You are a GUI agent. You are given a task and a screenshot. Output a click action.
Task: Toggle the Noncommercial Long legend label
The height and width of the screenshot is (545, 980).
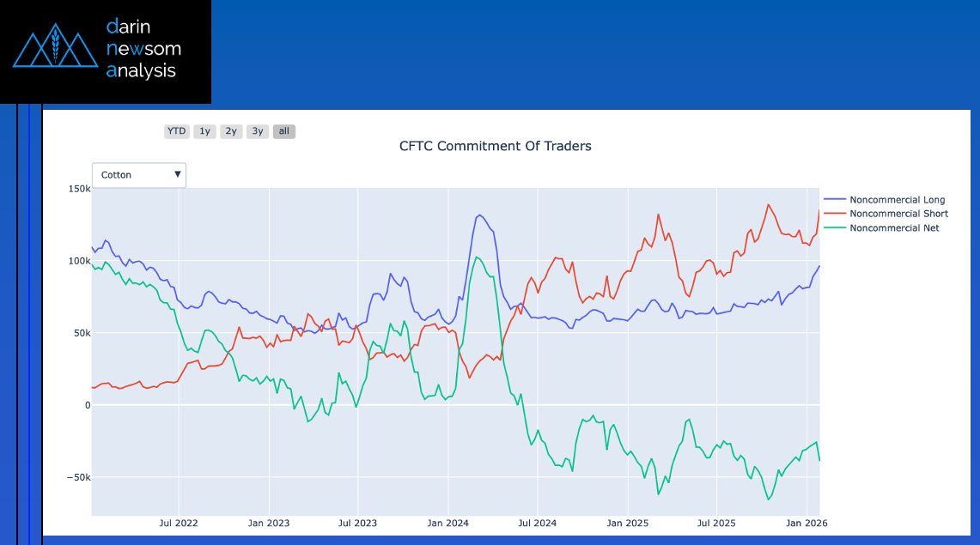[x=897, y=200]
